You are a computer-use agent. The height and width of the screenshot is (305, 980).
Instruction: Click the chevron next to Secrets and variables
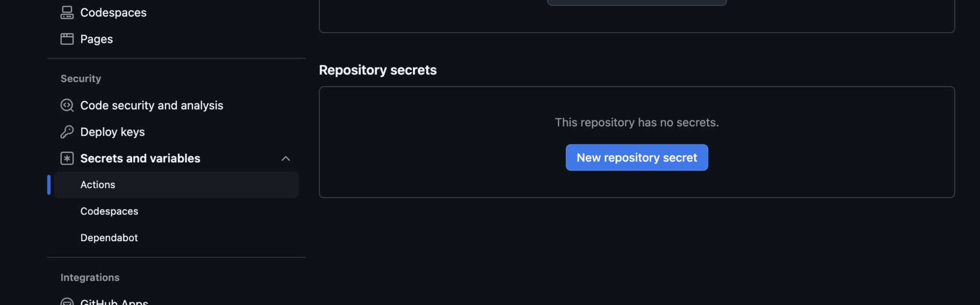click(x=286, y=158)
